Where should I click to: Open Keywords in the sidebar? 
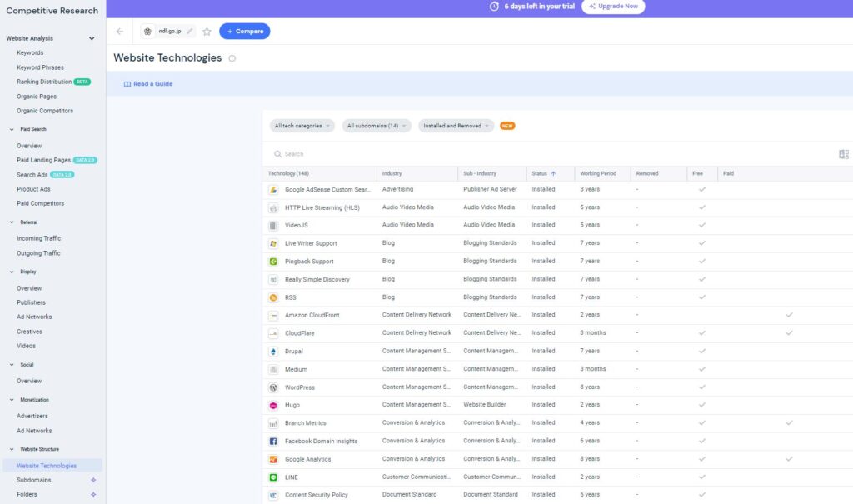coord(30,52)
